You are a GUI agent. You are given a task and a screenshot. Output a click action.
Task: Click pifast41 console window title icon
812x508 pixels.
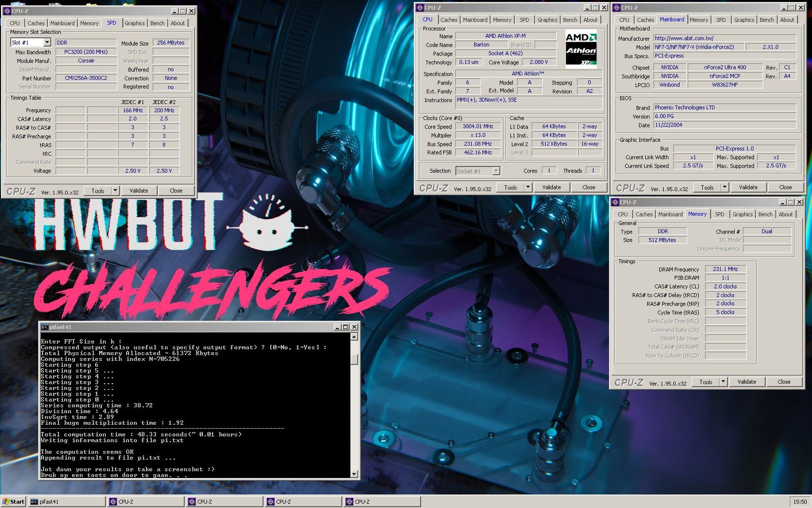(44, 327)
